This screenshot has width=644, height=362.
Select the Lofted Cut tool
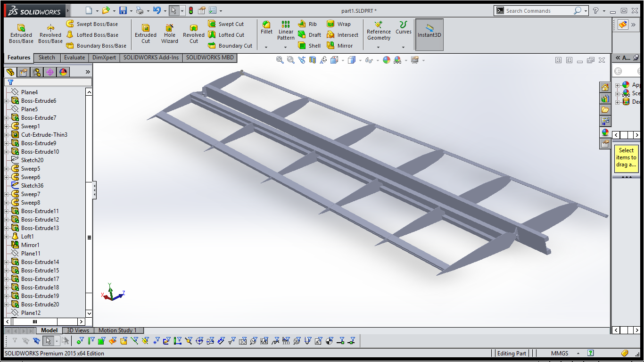pyautogui.click(x=226, y=35)
